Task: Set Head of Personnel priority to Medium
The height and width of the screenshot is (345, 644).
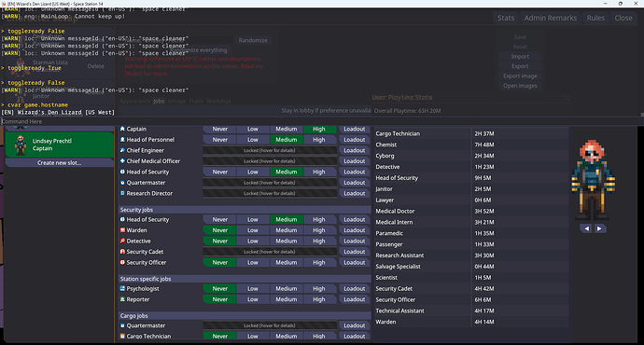Action: point(287,140)
